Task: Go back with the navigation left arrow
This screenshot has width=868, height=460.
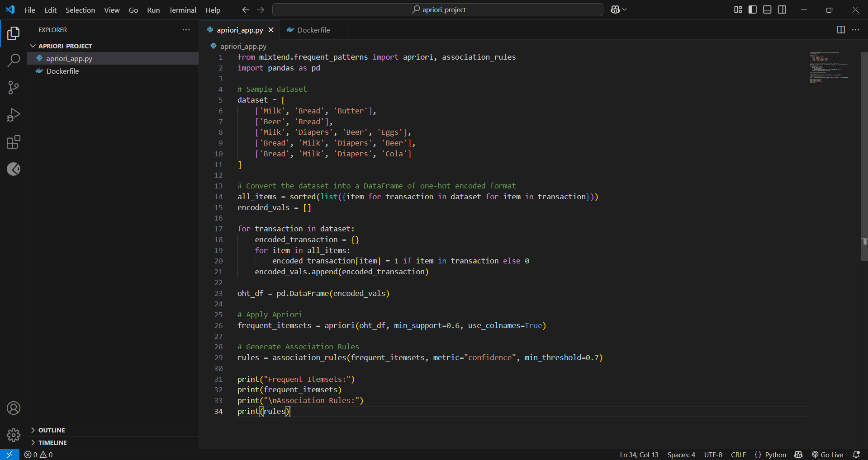Action: 246,9
